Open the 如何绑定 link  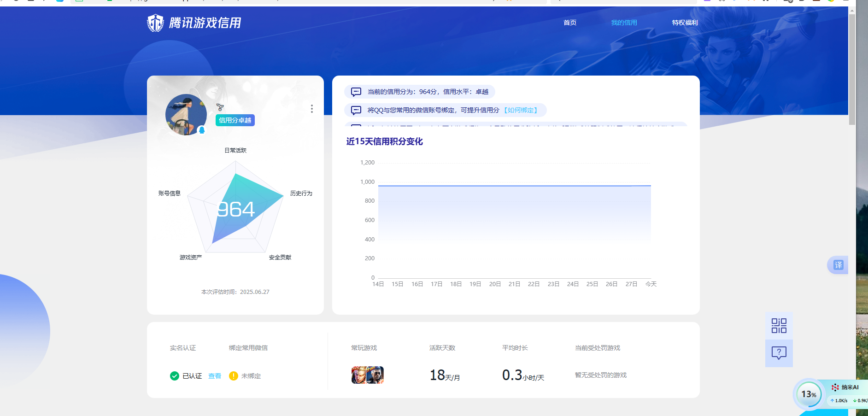521,110
